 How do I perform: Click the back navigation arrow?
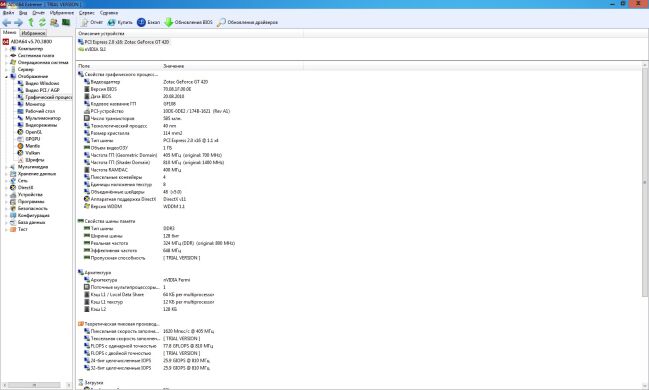coord(6,22)
